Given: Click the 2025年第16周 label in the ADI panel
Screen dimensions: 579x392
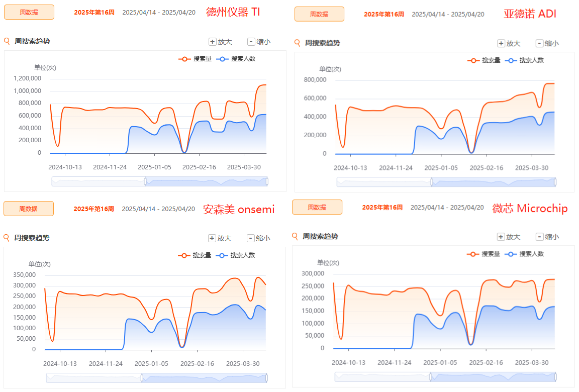Looking at the screenshot, I should [x=384, y=14].
